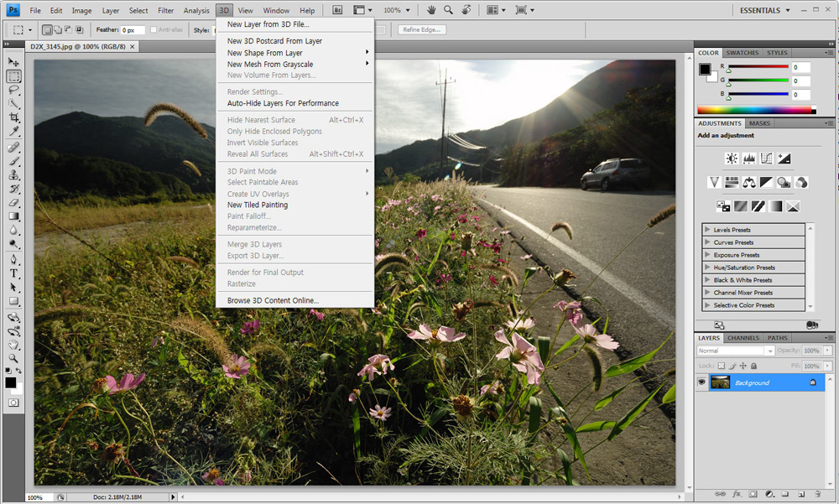839x504 pixels.
Task: Open the layer blend mode dropdown
Action: pyautogui.click(x=735, y=351)
